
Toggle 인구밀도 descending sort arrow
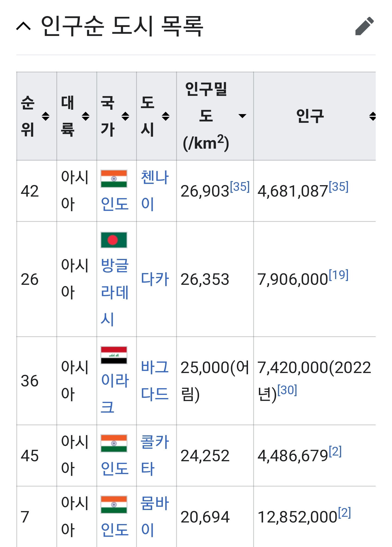coord(242,116)
